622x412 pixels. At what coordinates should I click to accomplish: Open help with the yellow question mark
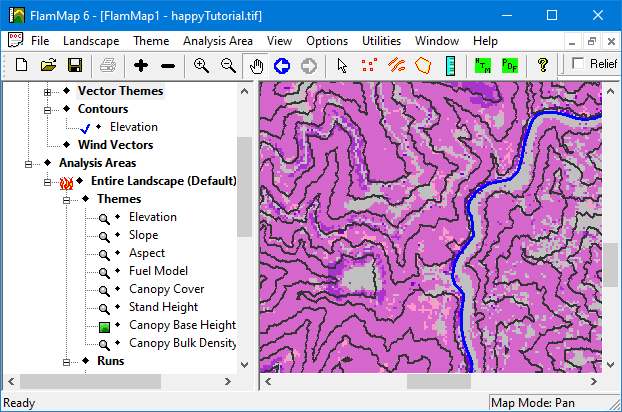coord(543,65)
